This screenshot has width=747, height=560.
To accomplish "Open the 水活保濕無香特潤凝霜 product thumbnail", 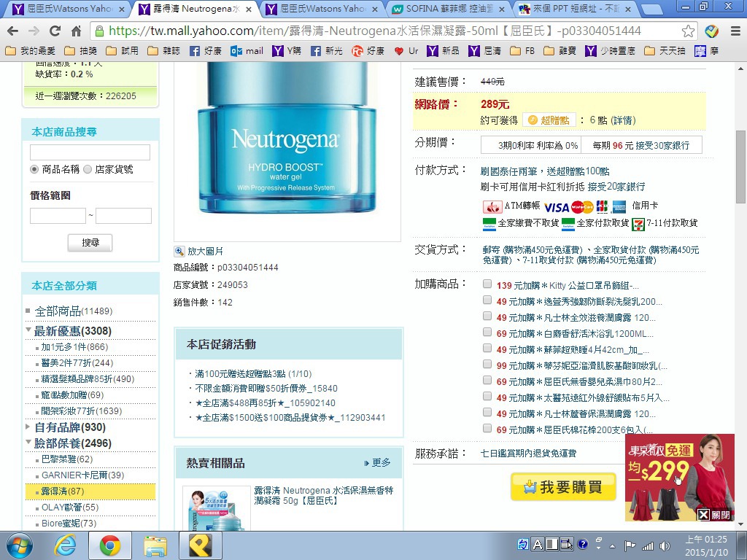I will click(x=217, y=508).
